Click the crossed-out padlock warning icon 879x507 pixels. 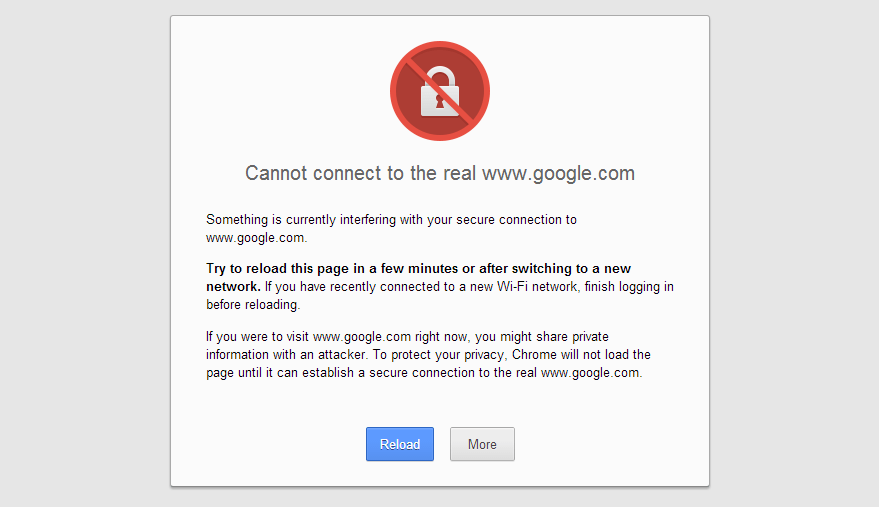[x=440, y=90]
